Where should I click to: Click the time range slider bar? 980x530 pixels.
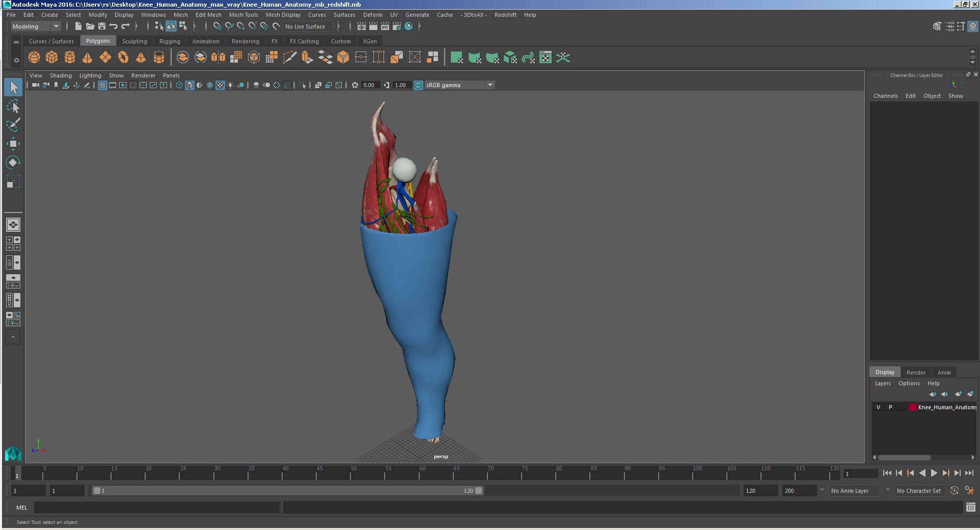(288, 491)
